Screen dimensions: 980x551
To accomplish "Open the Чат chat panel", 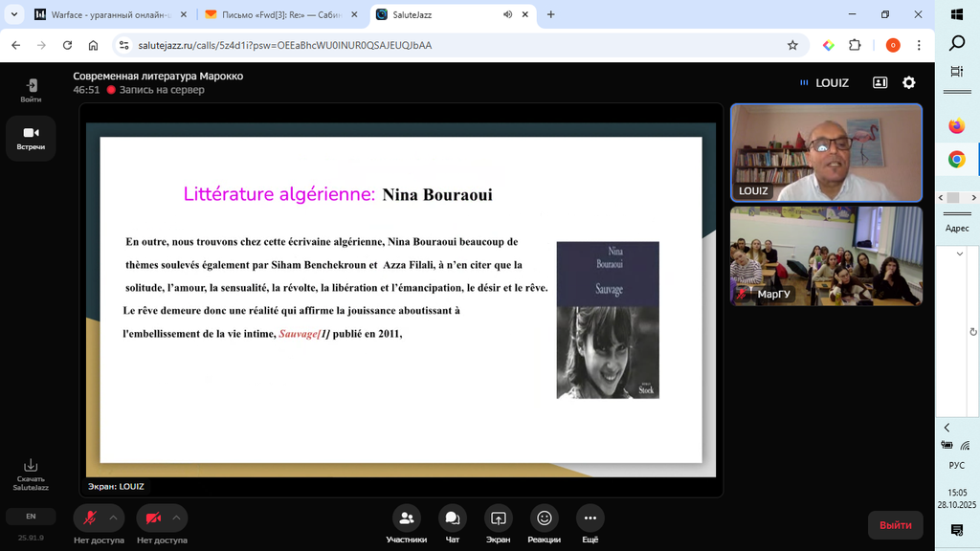I will coord(452,518).
